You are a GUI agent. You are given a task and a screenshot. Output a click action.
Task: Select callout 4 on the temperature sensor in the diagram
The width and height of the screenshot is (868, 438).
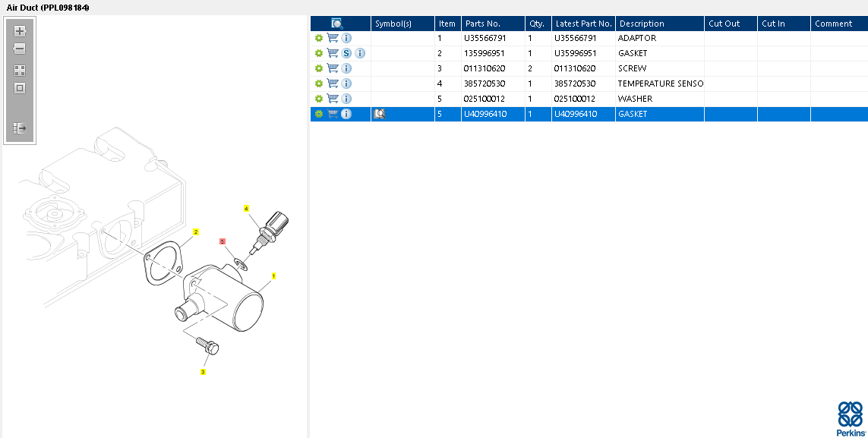click(246, 209)
